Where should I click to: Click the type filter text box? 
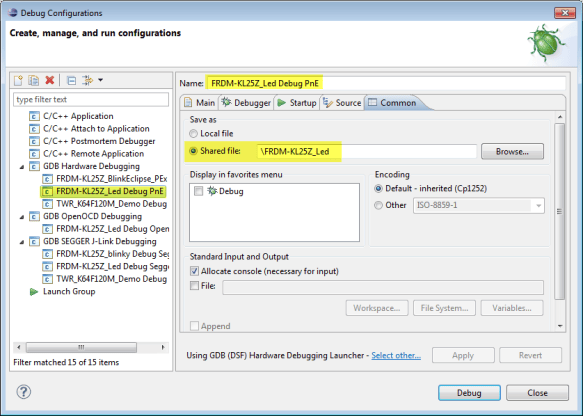click(x=91, y=100)
